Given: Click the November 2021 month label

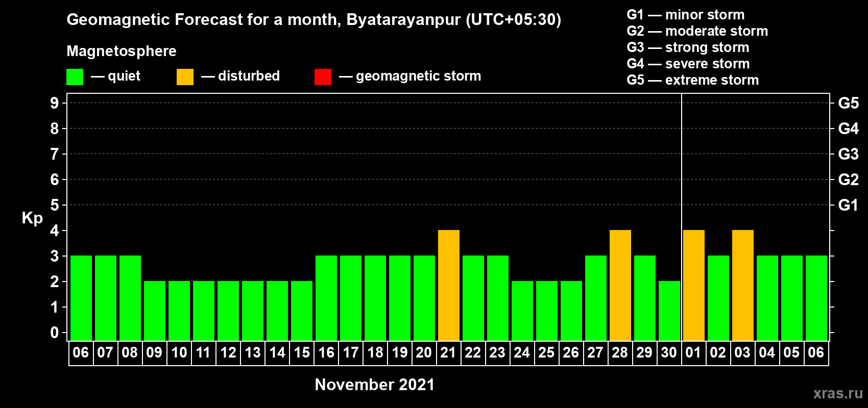Looking at the screenshot, I should pyautogui.click(x=375, y=385).
